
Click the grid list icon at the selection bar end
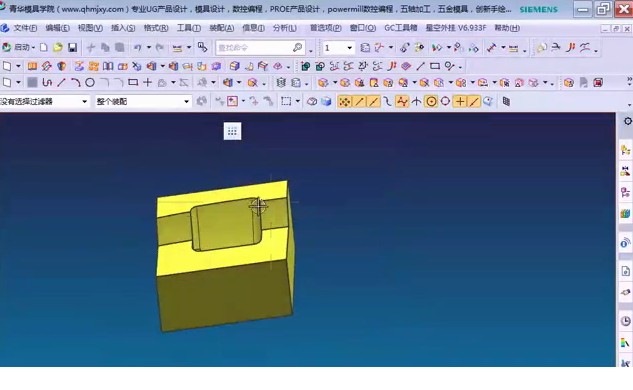506,101
